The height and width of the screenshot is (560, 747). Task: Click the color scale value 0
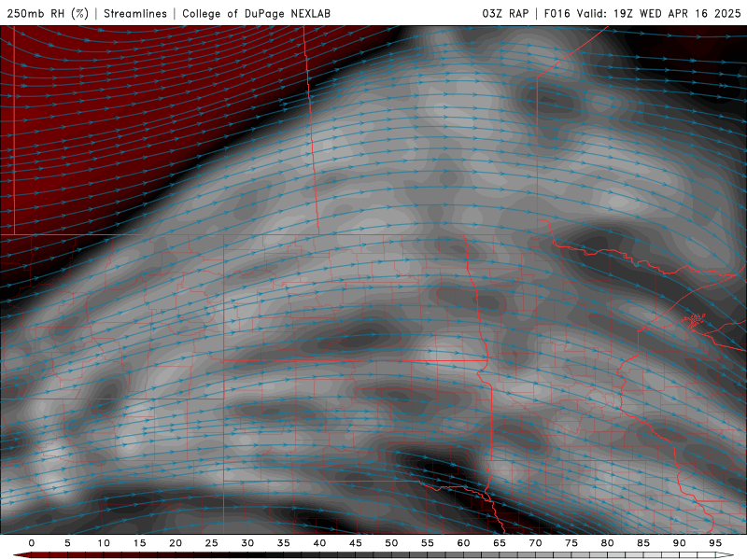(x=32, y=543)
